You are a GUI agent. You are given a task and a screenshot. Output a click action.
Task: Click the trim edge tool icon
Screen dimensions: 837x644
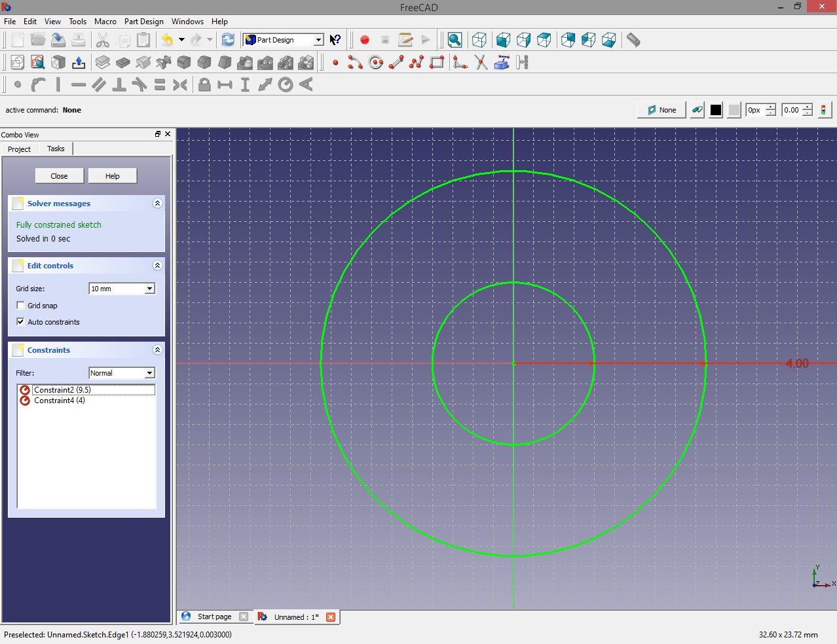coord(481,63)
